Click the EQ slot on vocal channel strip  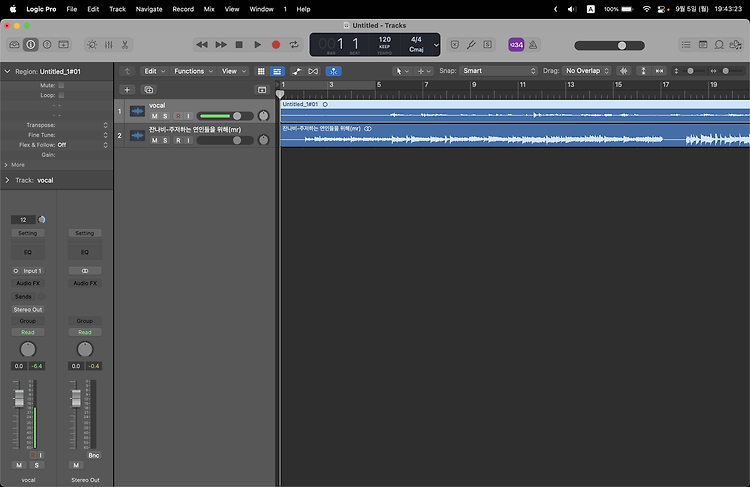(x=28, y=252)
